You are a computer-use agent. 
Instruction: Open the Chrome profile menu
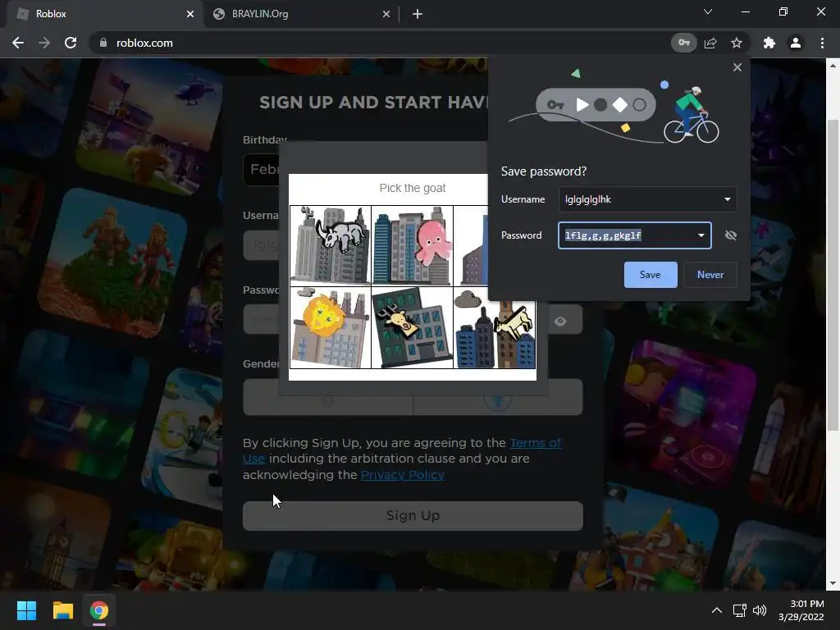click(796, 43)
